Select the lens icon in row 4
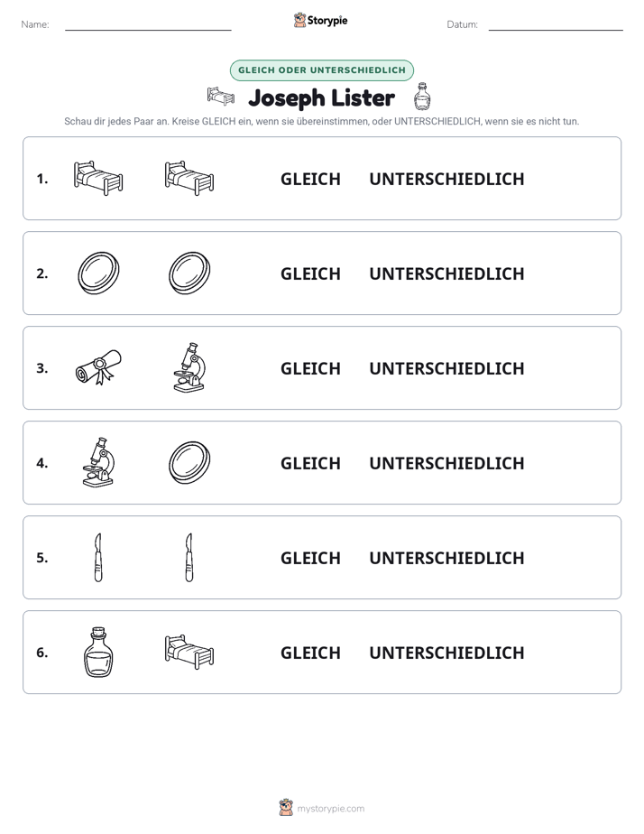Viewport: 644px width, 834px height. [189, 462]
